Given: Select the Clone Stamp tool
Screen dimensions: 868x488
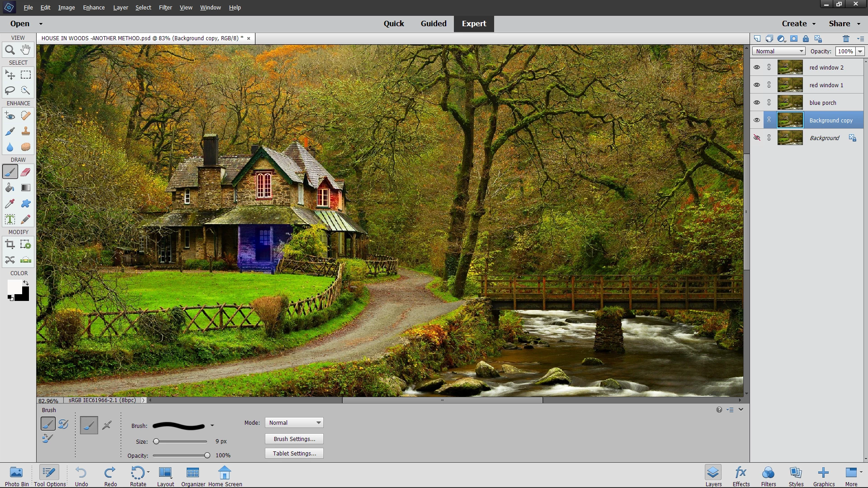Looking at the screenshot, I should [26, 131].
